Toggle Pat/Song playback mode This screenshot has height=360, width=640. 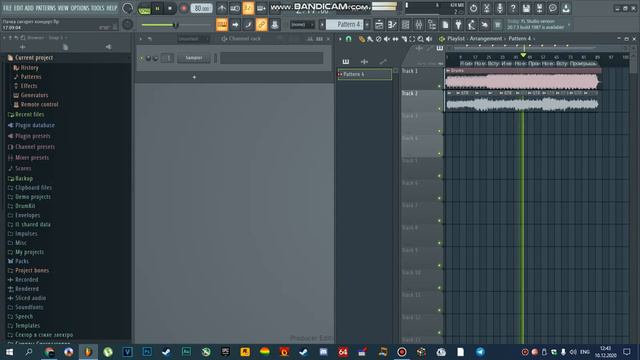coord(144,9)
